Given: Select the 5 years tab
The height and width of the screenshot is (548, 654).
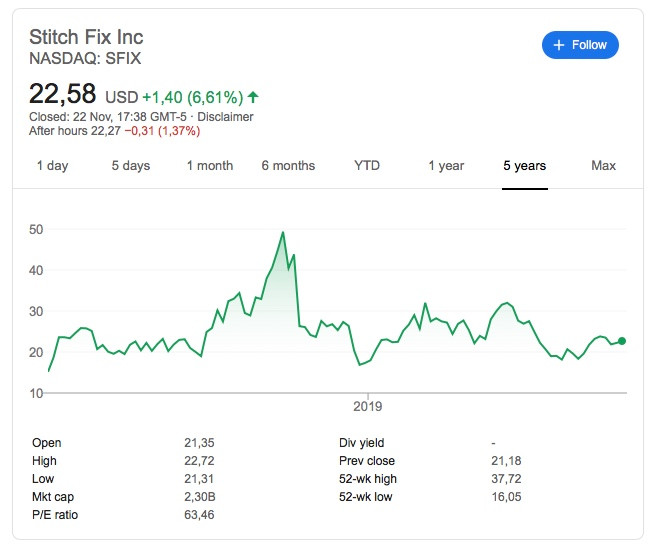Looking at the screenshot, I should (524, 166).
